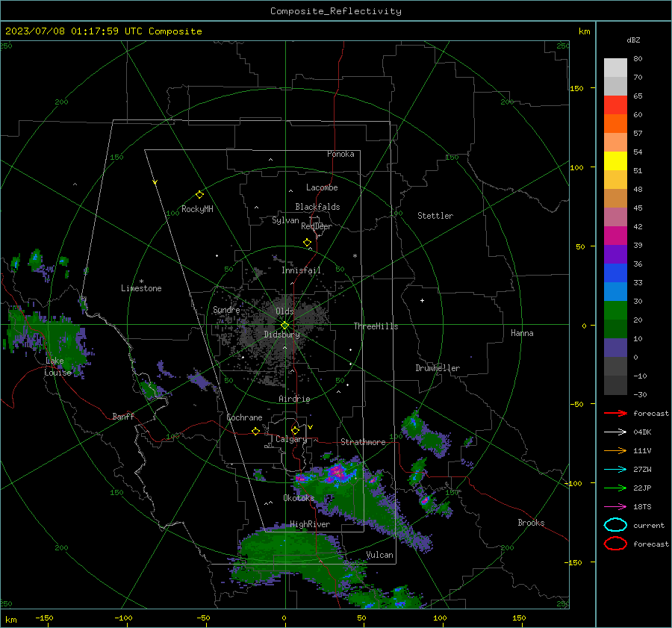The image size is (672, 628).
Task: Select the magenta 42 dBZ swatch
Action: click(x=615, y=235)
